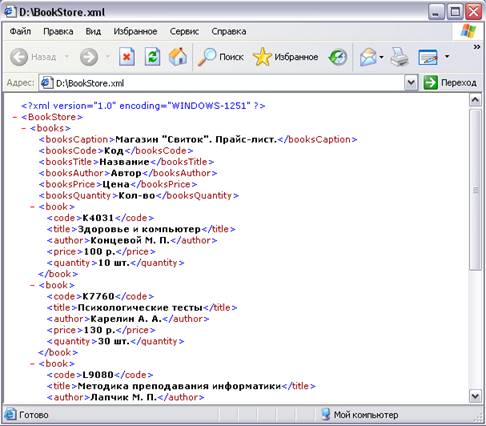
Task: Open Избранное star favorites panel
Action: point(286,57)
